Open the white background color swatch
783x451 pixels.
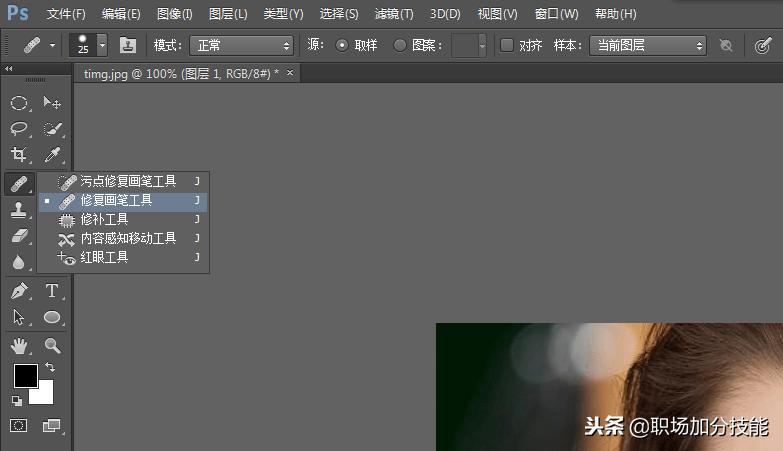pos(44,395)
